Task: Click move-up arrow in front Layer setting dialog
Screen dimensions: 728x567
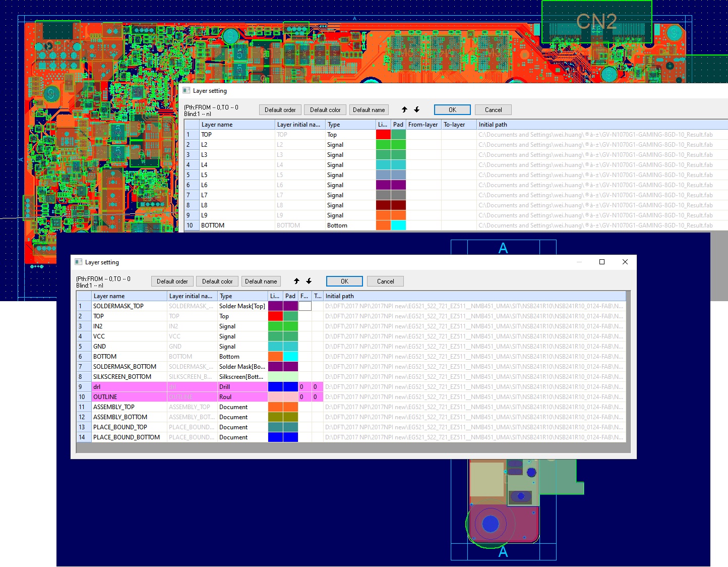Action: click(x=296, y=281)
